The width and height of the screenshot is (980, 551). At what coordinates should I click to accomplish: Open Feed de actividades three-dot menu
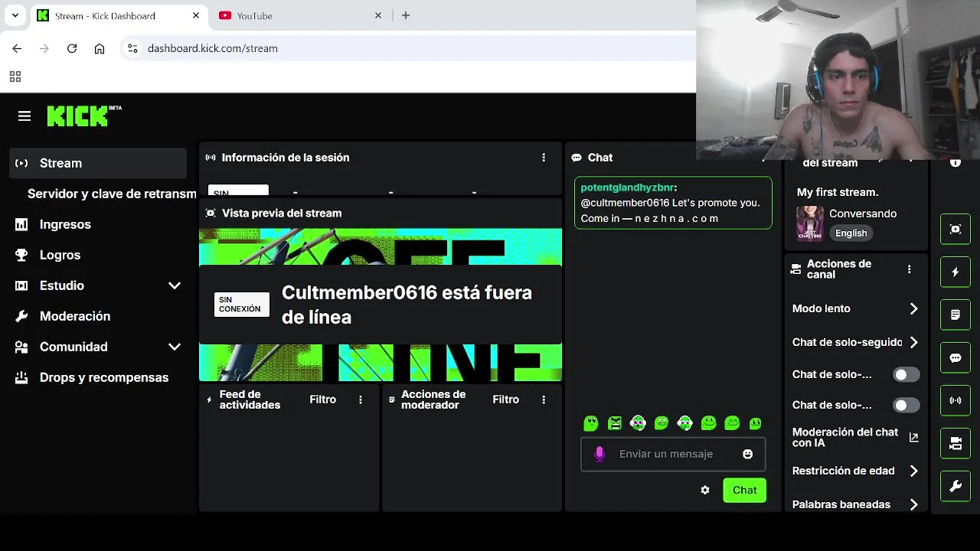pyautogui.click(x=361, y=399)
